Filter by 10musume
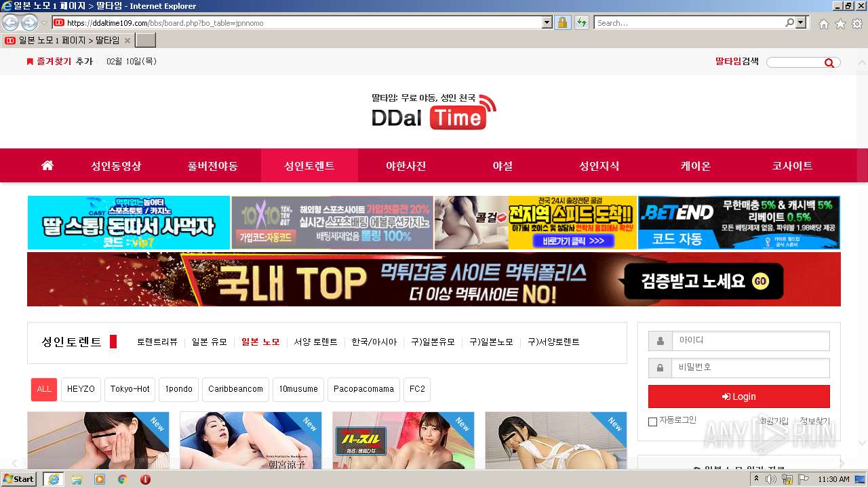Image resolution: width=868 pixels, height=488 pixels. pyautogui.click(x=298, y=389)
